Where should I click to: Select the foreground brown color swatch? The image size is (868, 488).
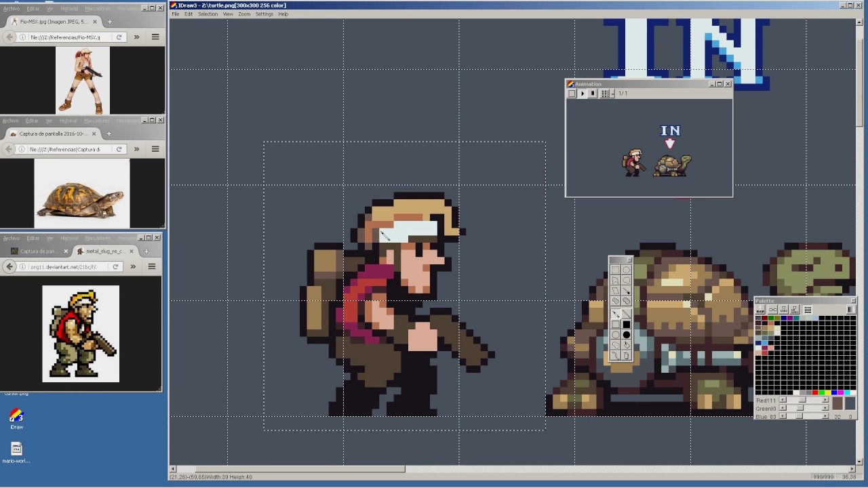(x=837, y=403)
